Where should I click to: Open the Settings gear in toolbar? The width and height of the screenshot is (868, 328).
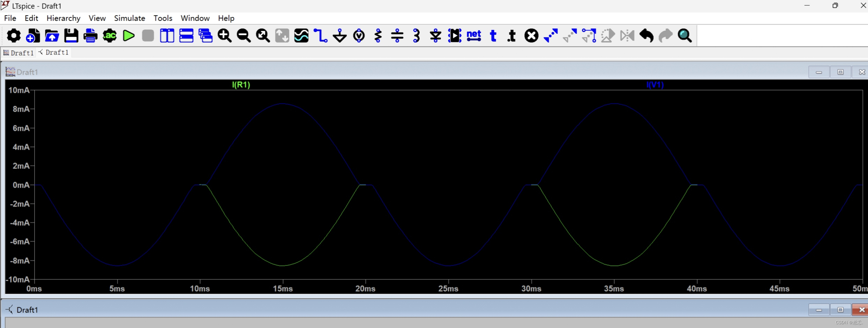[14, 36]
